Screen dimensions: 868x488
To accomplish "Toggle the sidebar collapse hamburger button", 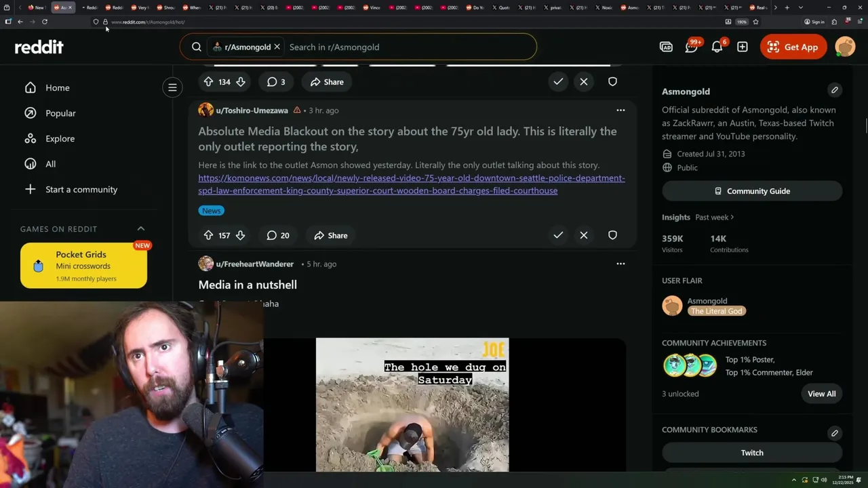I will 172,87.
